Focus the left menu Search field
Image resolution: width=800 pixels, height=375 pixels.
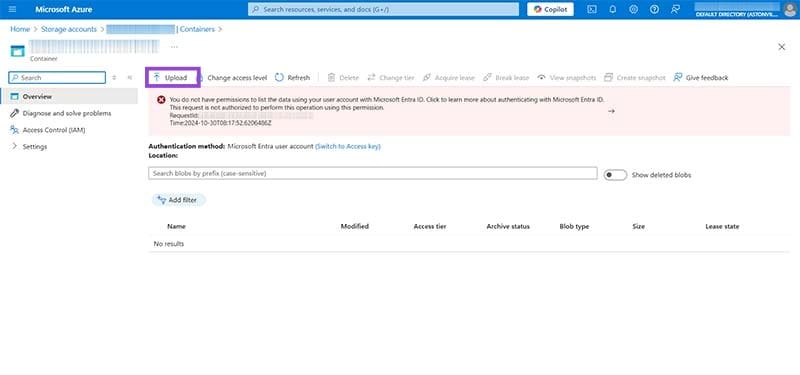[x=57, y=78]
